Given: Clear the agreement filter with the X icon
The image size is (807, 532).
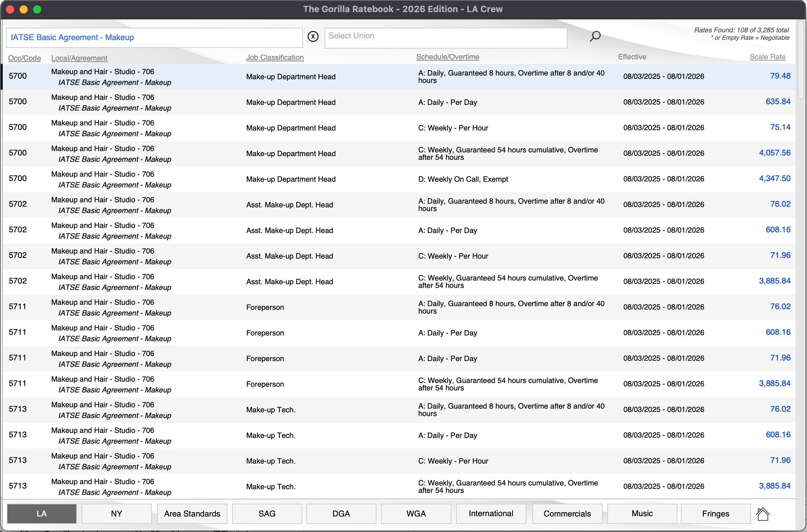Looking at the screenshot, I should tap(313, 36).
